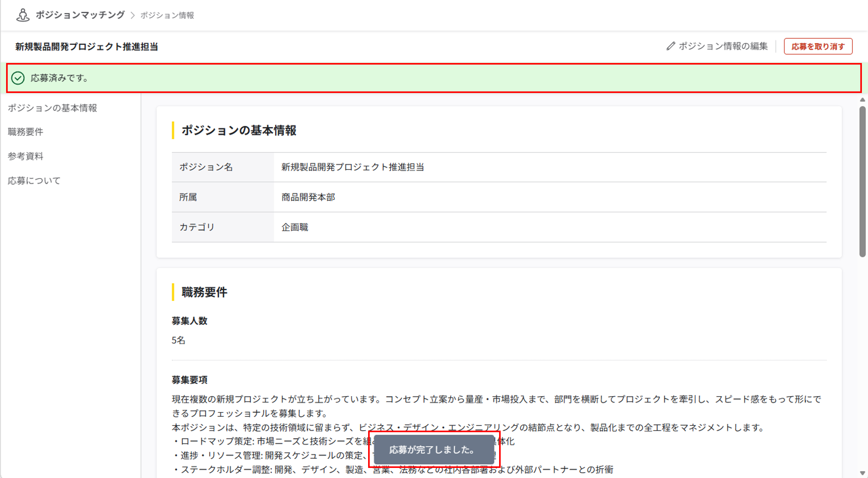Click 応募を取り消す button
Screen dimensions: 868x478
pos(818,46)
